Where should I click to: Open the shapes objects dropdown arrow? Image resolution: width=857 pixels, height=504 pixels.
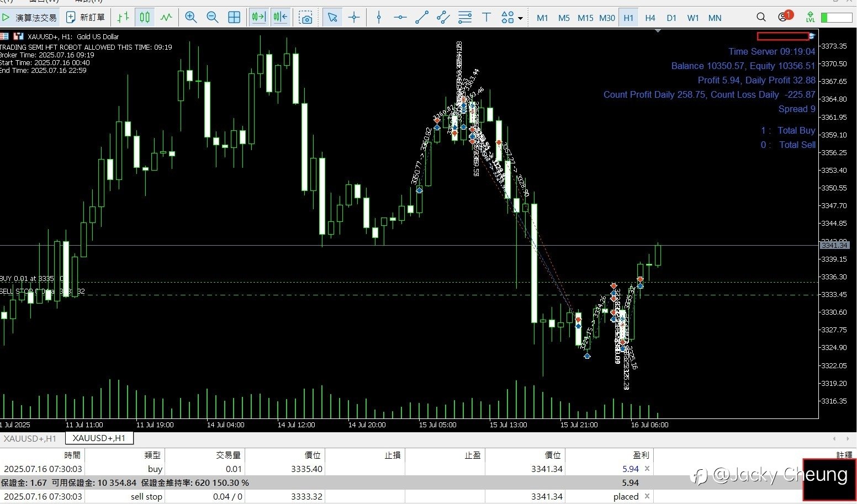point(521,18)
